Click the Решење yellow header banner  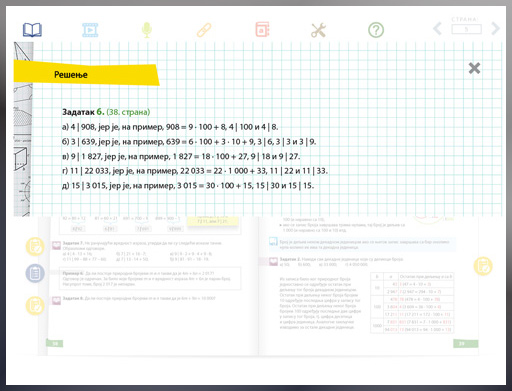pyautogui.click(x=86, y=73)
